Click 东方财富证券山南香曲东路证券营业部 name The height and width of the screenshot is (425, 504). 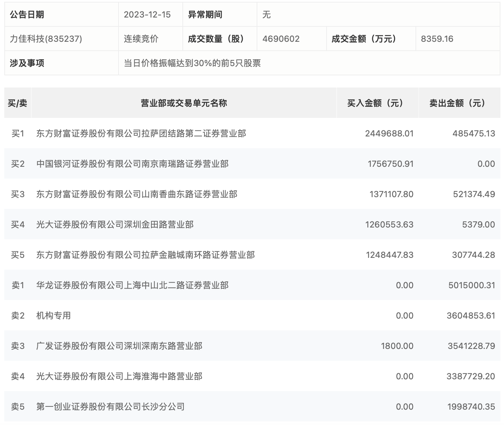(x=137, y=194)
